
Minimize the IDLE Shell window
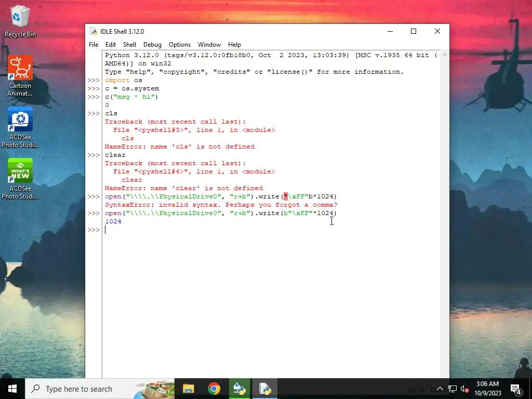(x=390, y=31)
